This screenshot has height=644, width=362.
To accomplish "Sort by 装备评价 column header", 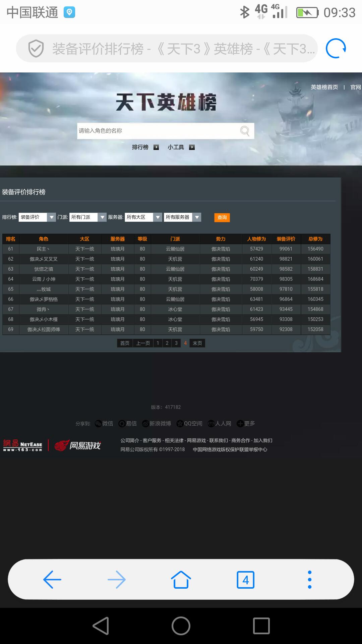I will coord(286,239).
